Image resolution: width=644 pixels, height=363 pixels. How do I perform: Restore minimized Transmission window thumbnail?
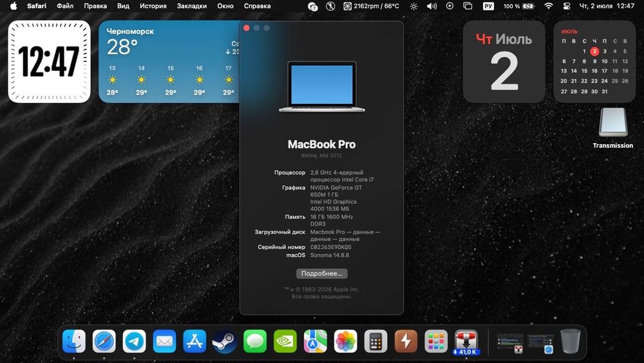coord(510,343)
